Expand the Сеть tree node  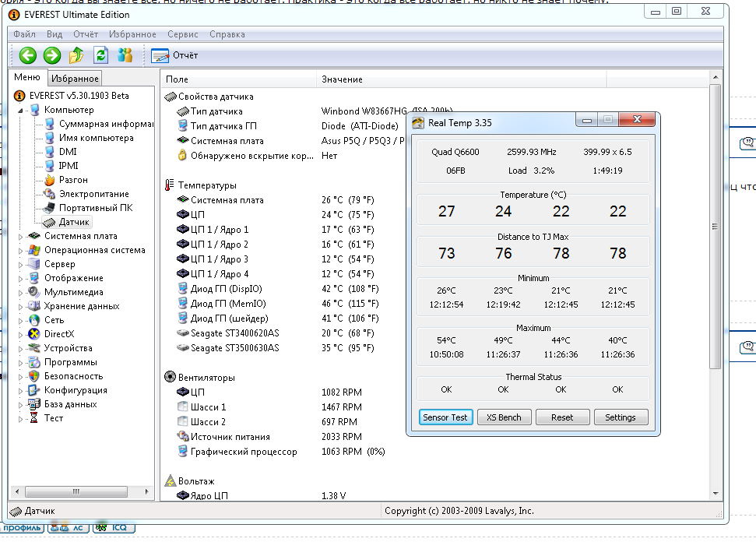(x=20, y=321)
